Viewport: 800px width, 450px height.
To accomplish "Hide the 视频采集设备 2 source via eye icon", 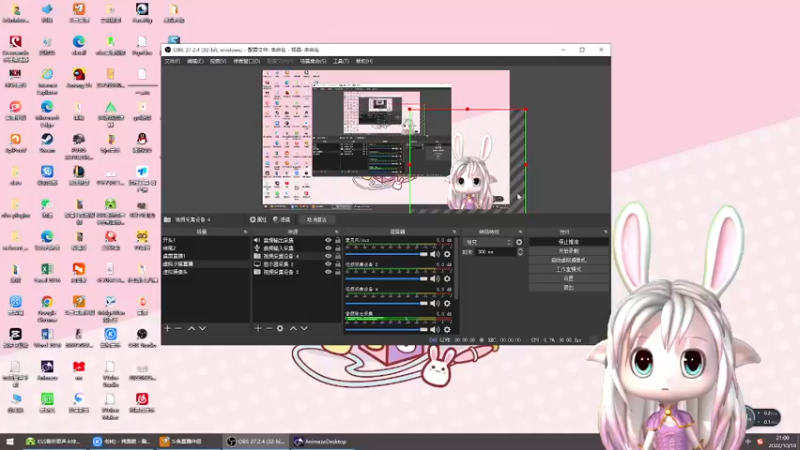I will point(328,272).
